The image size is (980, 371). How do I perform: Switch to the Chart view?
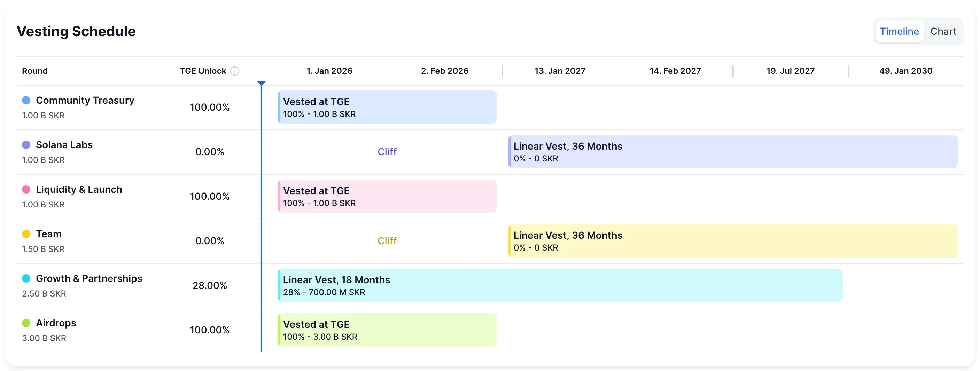coord(943,32)
